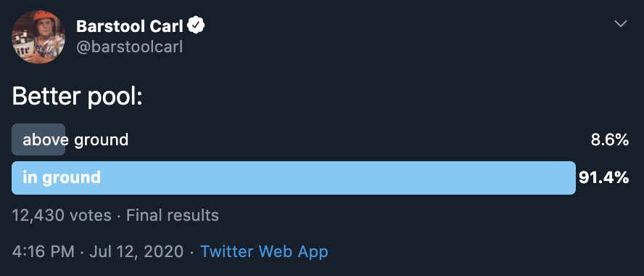
Task: Select the 'above ground' poll label
Action: [75, 140]
